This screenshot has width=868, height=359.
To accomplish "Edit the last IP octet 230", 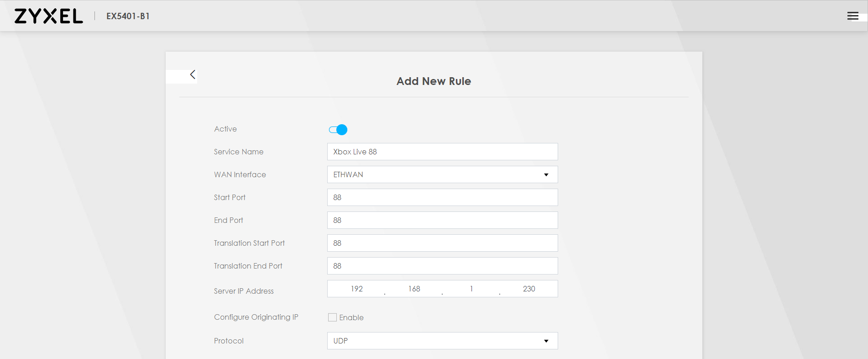I will pos(529,289).
